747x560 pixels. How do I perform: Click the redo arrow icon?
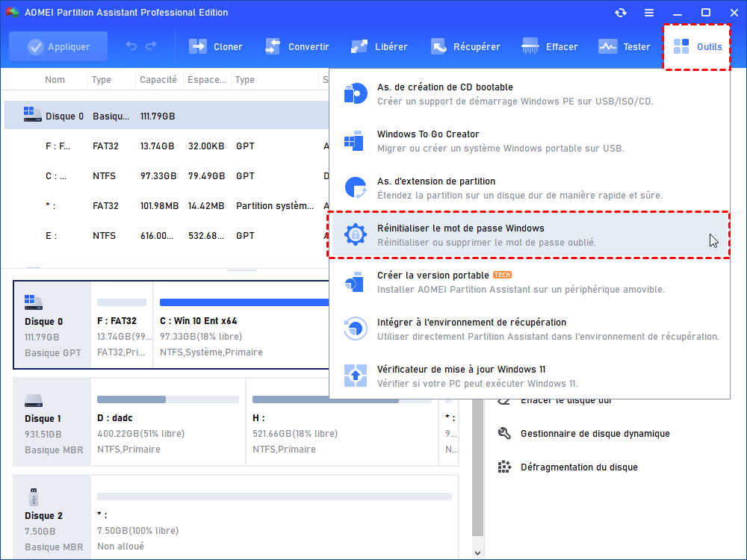pyautogui.click(x=151, y=46)
